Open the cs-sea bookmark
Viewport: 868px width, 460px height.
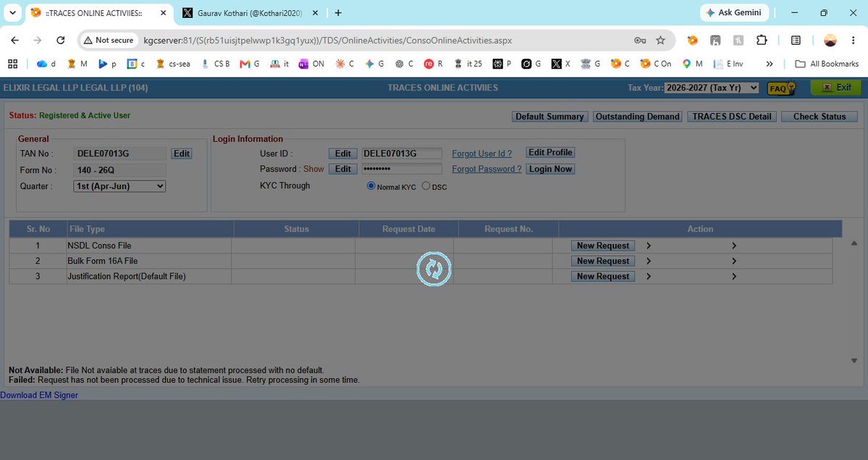click(173, 64)
